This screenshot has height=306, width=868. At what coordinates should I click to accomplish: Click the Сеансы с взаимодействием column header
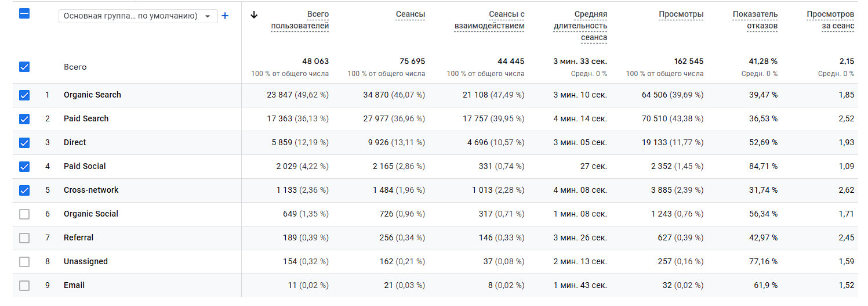click(x=489, y=20)
